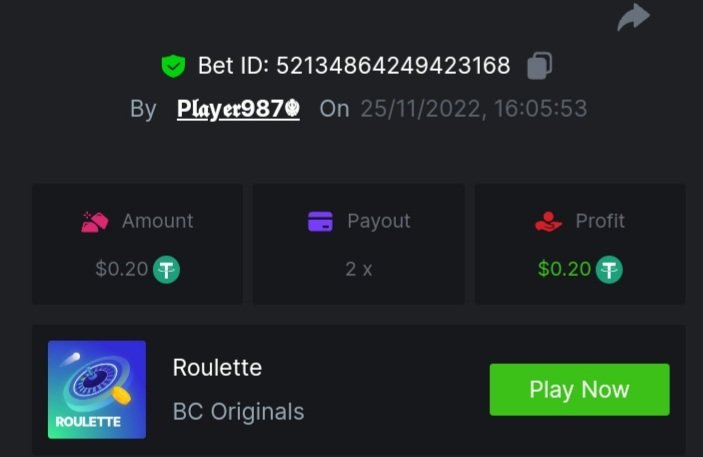This screenshot has width=703, height=457.
Task: Click the green $0.20 profit value
Action: [564, 269]
